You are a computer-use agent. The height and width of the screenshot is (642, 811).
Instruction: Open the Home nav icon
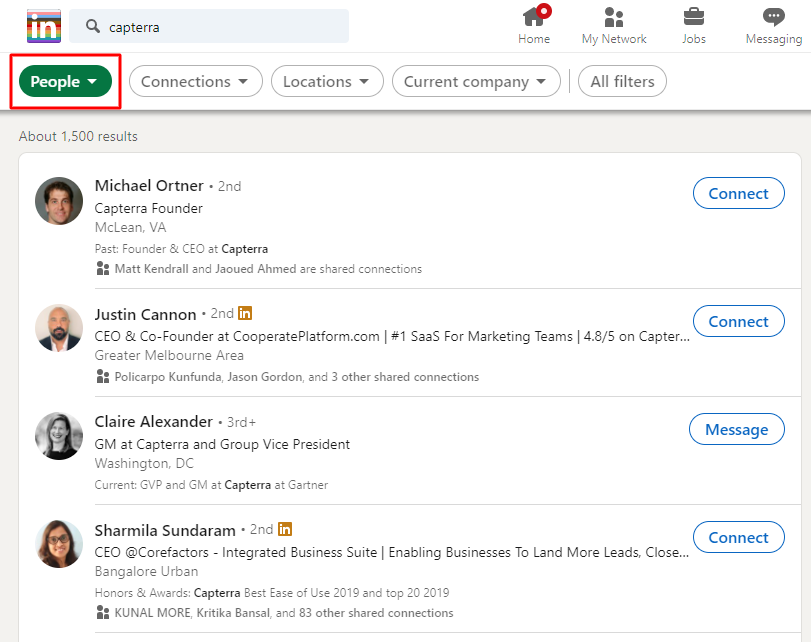[x=533, y=17]
